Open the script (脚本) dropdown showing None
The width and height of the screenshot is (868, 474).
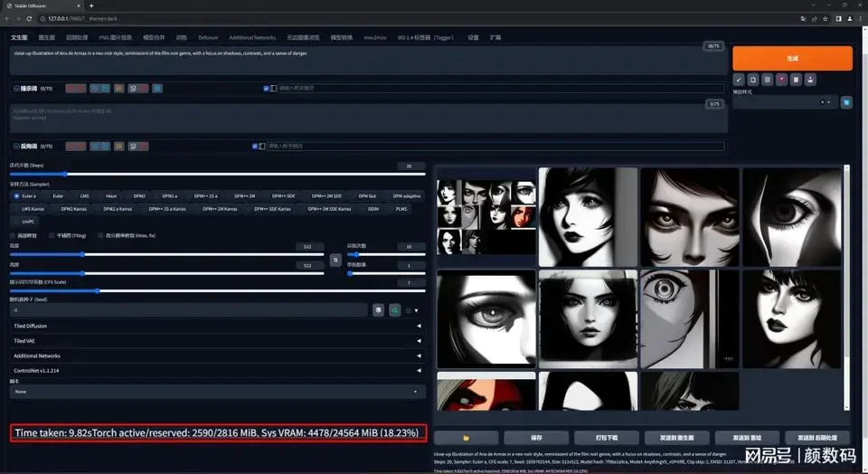point(217,392)
